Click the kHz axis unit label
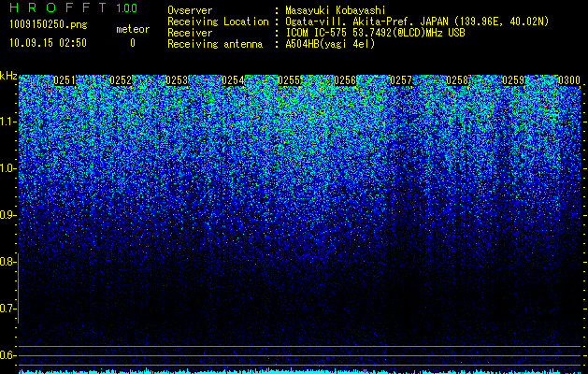Viewport: 588px width, 374px height. pos(8,76)
